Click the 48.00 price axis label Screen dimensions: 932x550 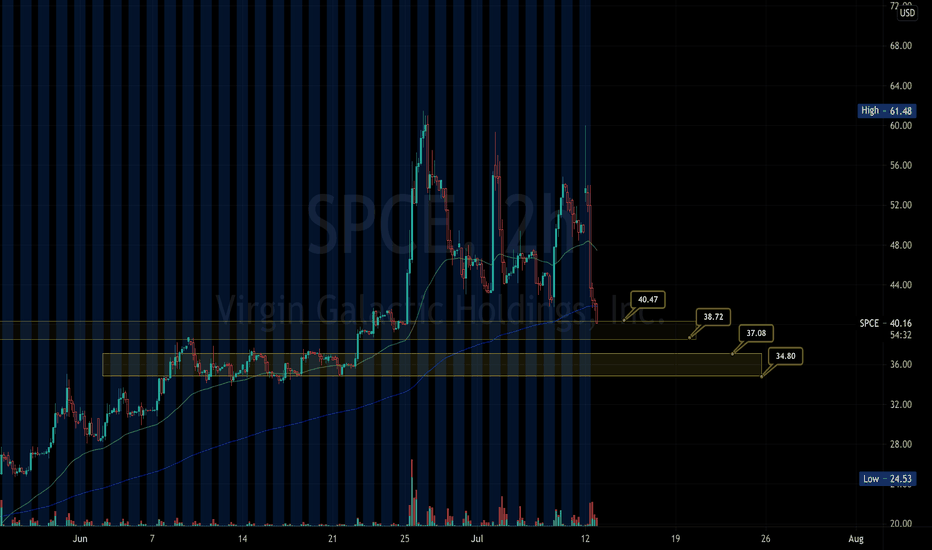(900, 245)
